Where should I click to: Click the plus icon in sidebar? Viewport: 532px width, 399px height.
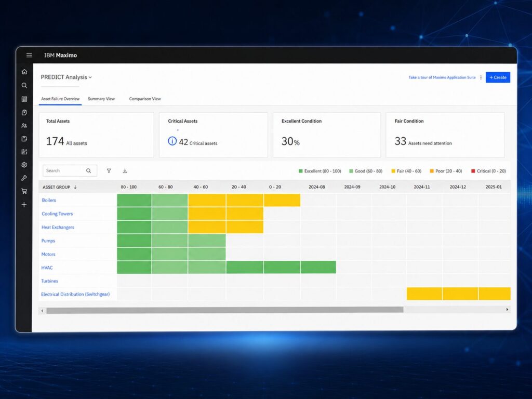click(x=24, y=205)
